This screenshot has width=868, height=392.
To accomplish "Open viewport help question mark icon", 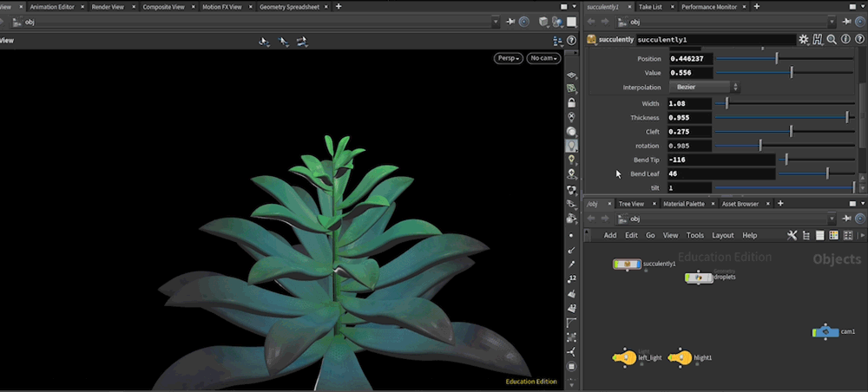I will point(571,41).
